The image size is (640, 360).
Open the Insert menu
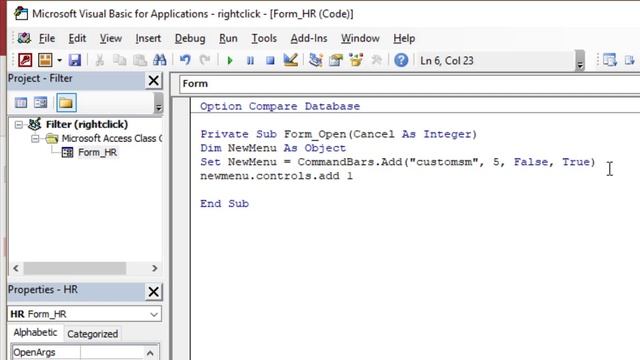click(x=148, y=38)
